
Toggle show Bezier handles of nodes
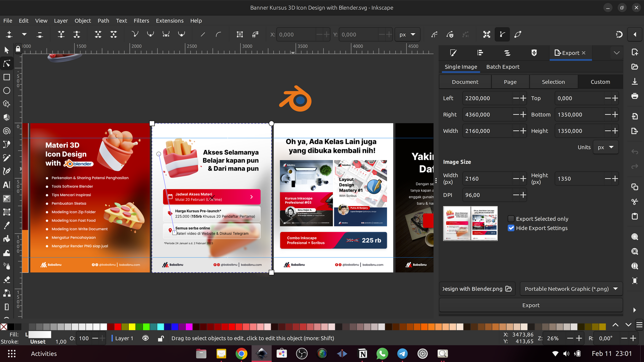(502, 34)
